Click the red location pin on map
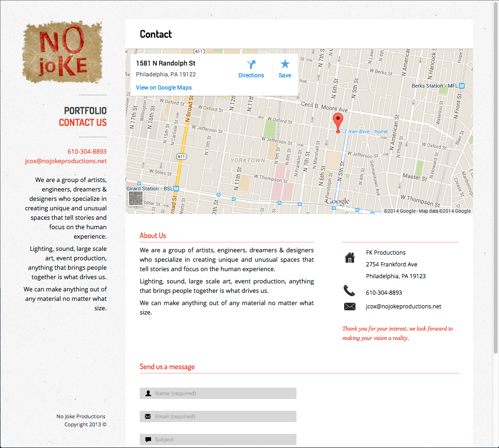Viewport: 499px width, 448px height. pos(338,122)
